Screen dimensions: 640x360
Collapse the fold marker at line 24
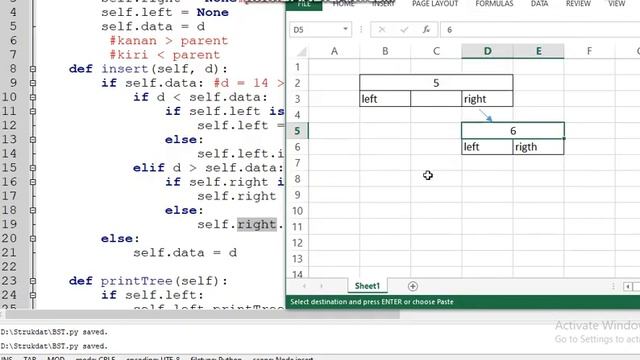click(x=33, y=295)
